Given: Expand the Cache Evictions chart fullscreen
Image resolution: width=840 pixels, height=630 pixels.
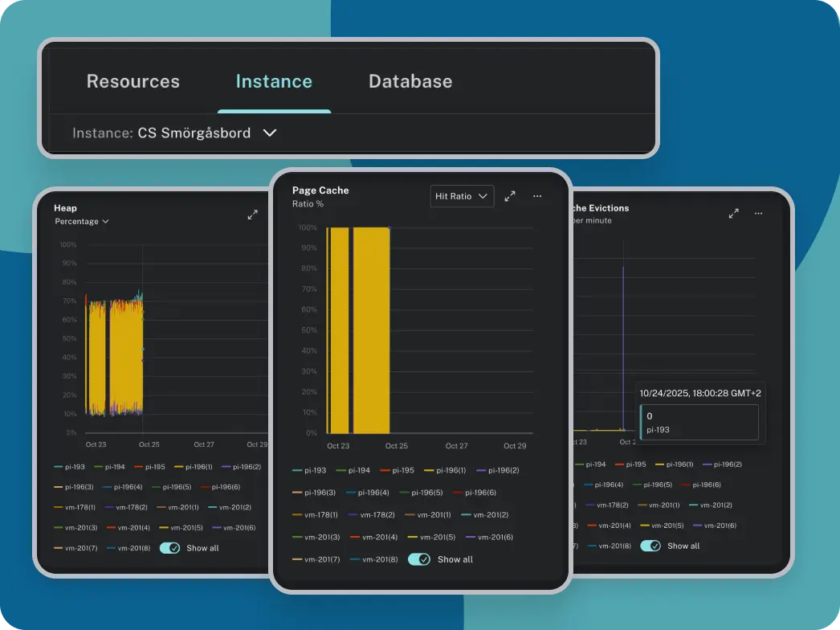Looking at the screenshot, I should (733, 214).
